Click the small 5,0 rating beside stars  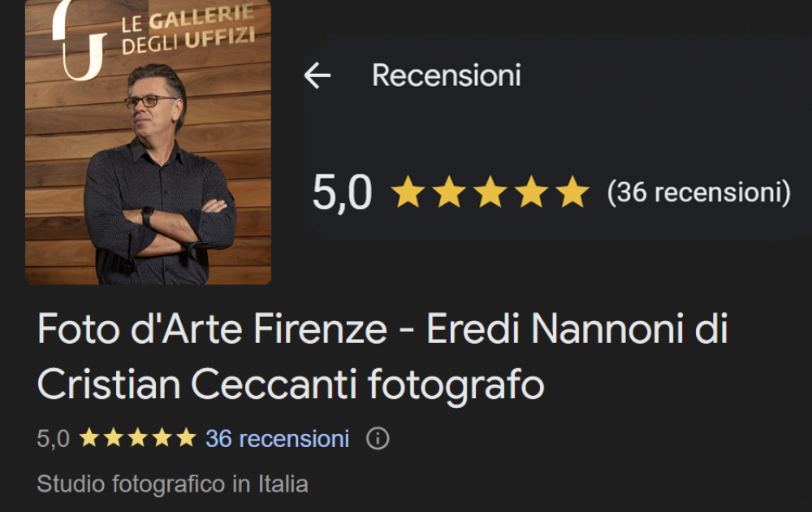click(53, 439)
